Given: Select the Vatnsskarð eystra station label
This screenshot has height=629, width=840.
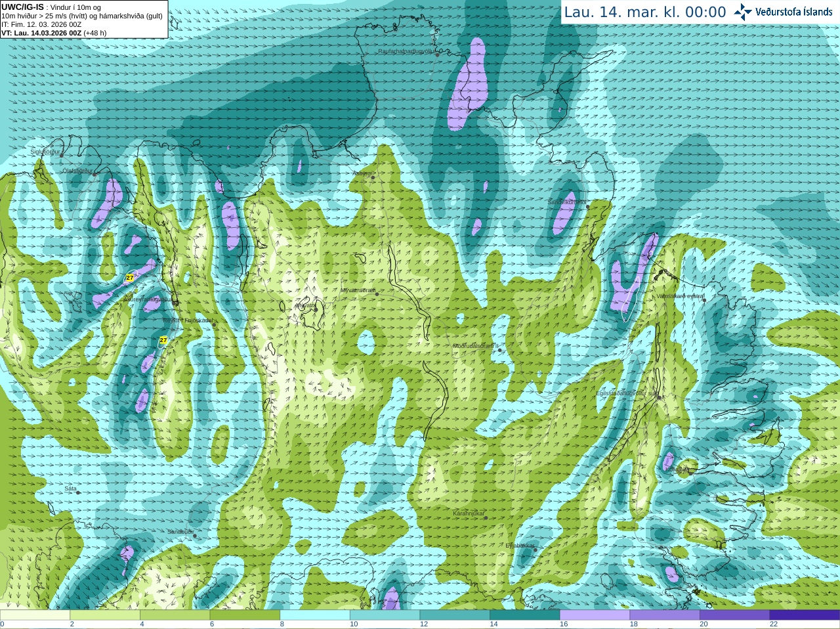Looking at the screenshot, I should [x=680, y=297].
